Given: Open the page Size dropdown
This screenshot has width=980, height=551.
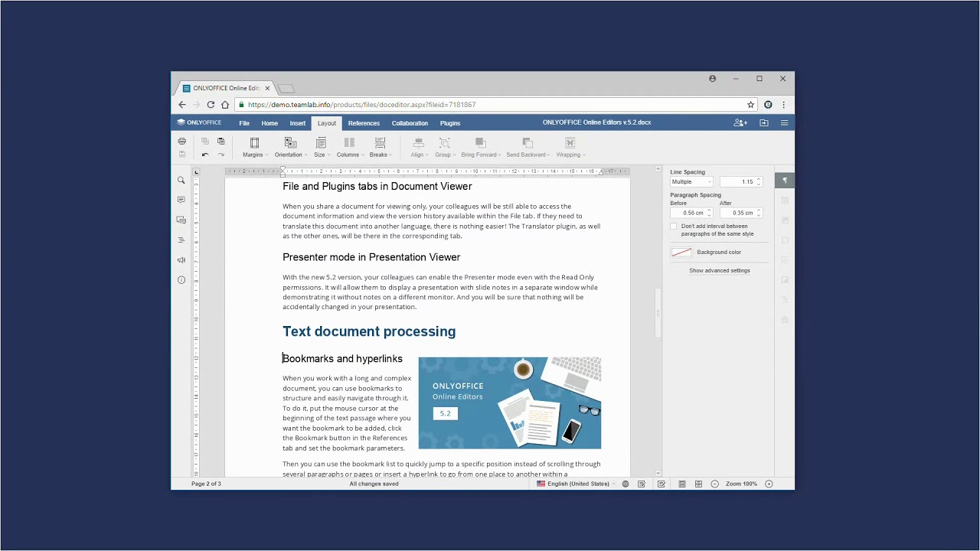Looking at the screenshot, I should click(x=322, y=148).
